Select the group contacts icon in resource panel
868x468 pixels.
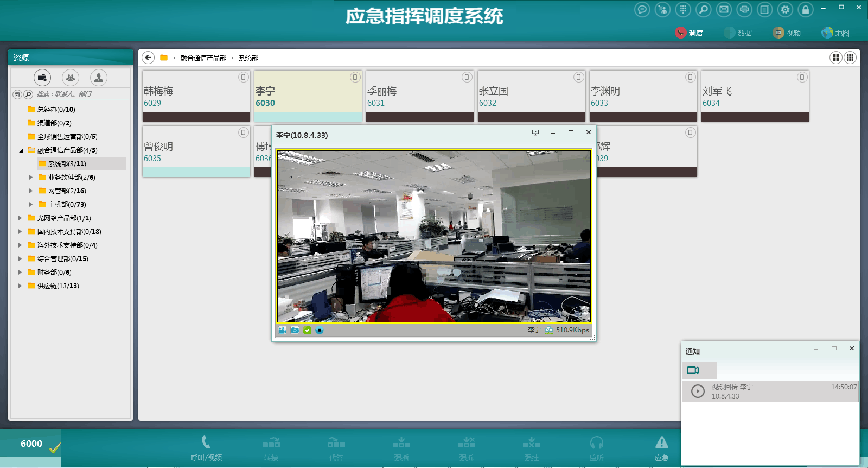[x=71, y=78]
